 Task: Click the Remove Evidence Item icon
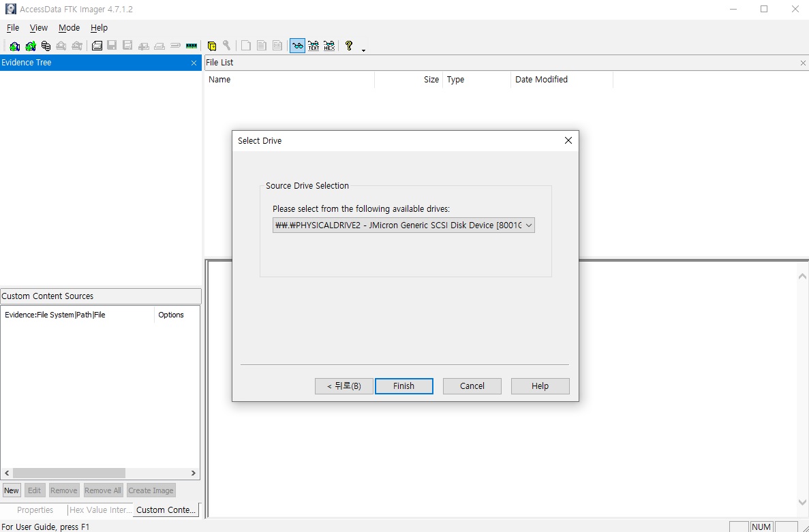[x=61, y=46]
